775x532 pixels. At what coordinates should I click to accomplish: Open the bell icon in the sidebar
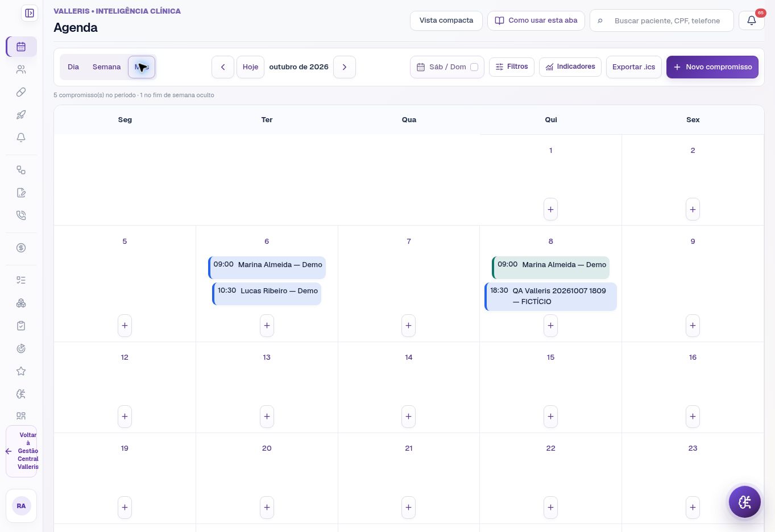pos(21,138)
